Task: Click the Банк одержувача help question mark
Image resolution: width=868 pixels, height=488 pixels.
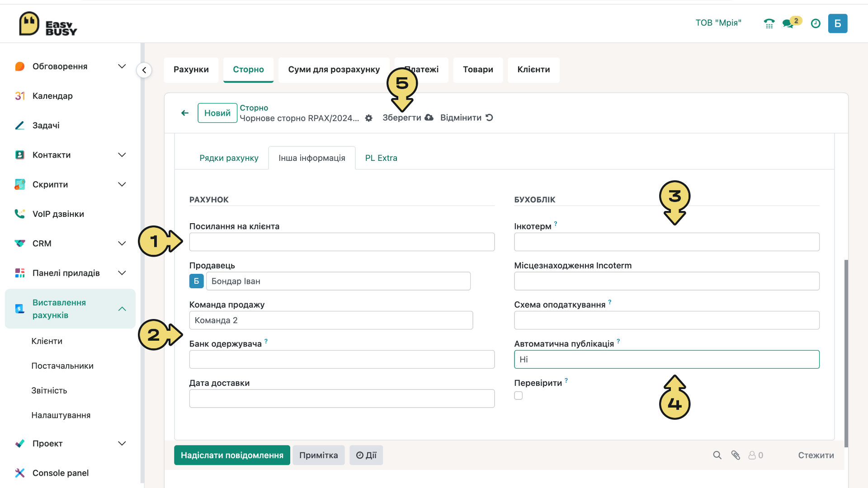Action: [x=266, y=341]
